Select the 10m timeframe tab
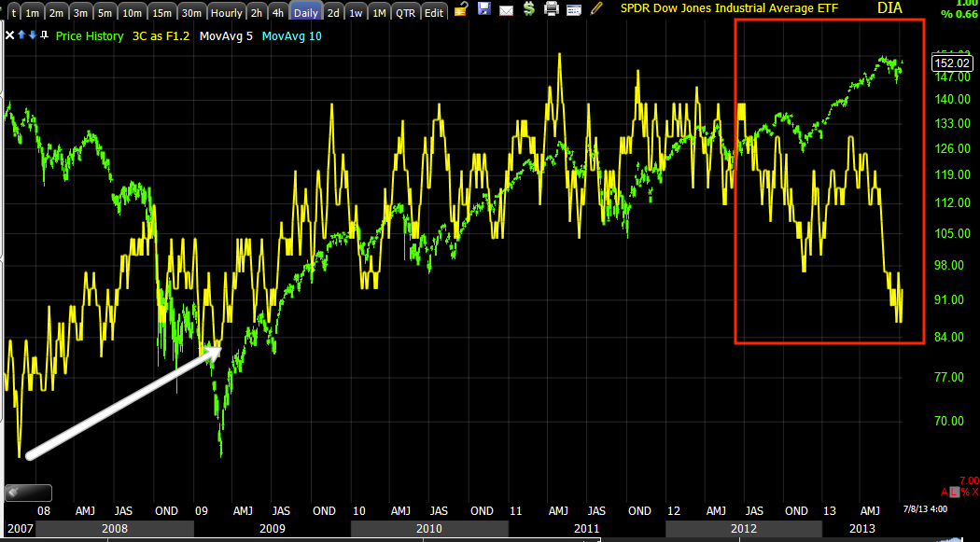This screenshot has height=542, width=980. [132, 12]
